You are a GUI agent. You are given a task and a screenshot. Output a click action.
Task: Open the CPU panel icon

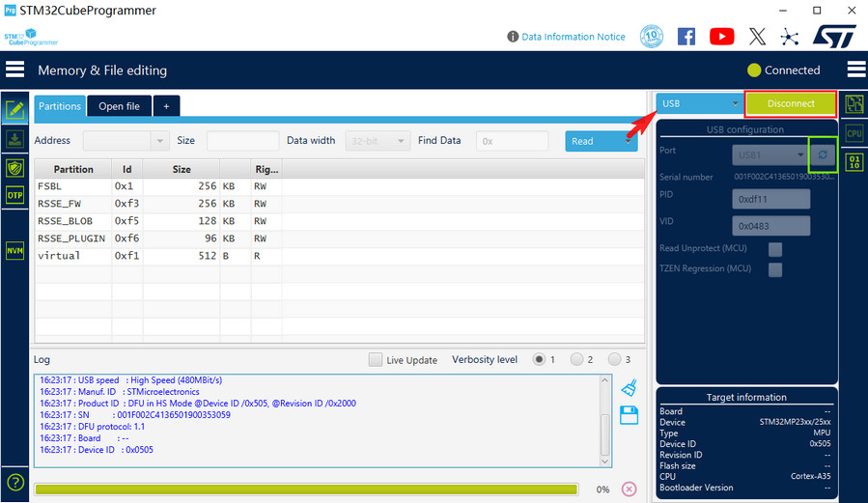854,133
